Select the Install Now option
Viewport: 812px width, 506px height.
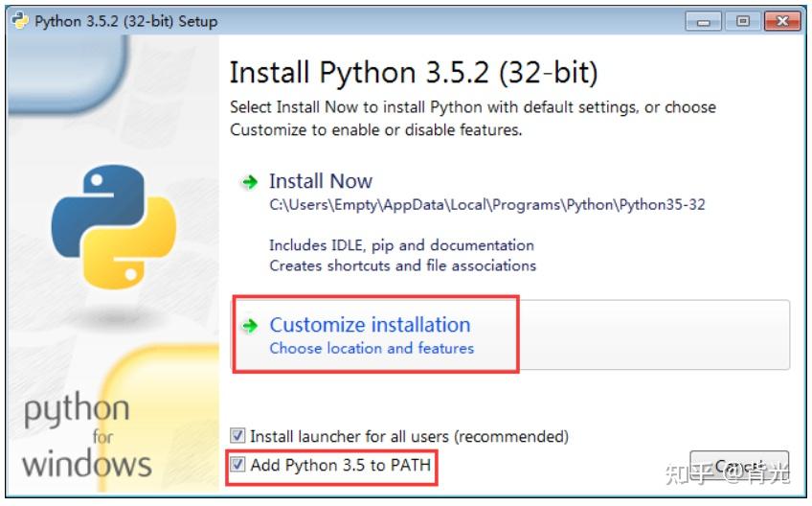point(321,181)
